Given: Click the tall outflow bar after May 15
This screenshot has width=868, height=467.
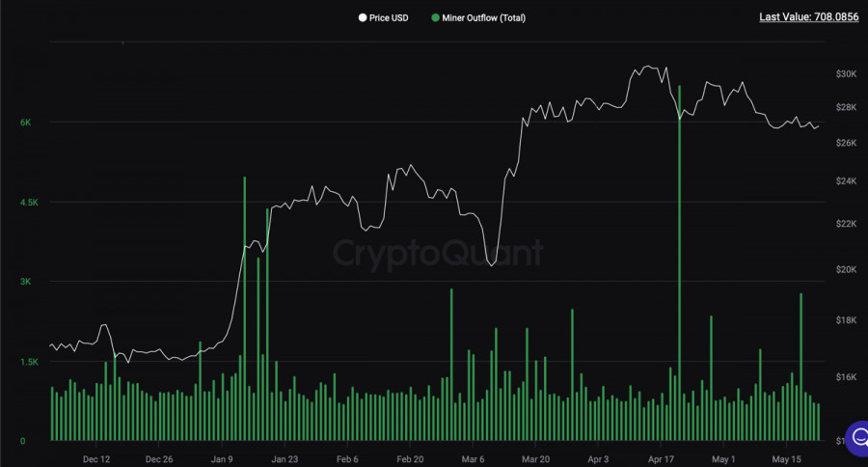Looking at the screenshot, I should 801,367.
